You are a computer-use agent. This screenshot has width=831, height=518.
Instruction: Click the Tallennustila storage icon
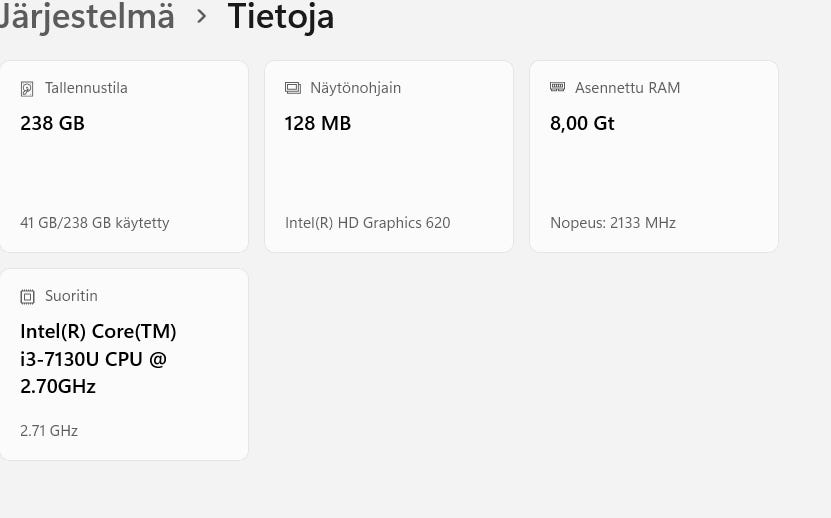click(27, 89)
